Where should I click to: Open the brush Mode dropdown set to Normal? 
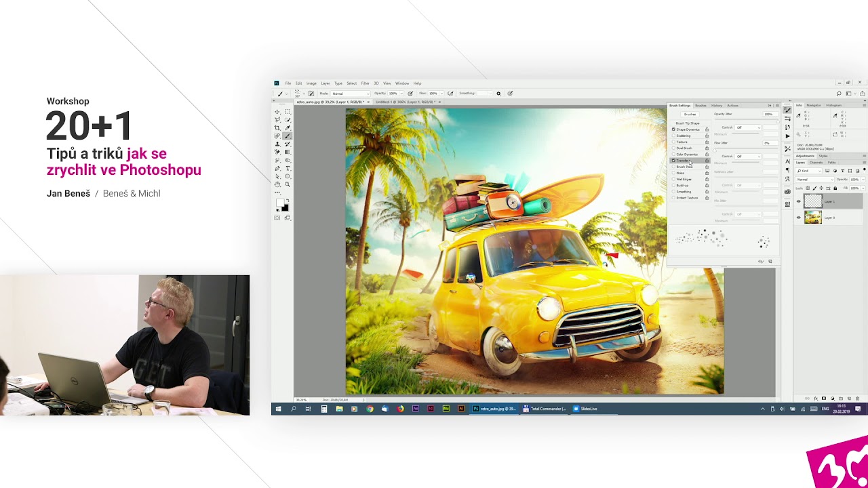coord(350,94)
